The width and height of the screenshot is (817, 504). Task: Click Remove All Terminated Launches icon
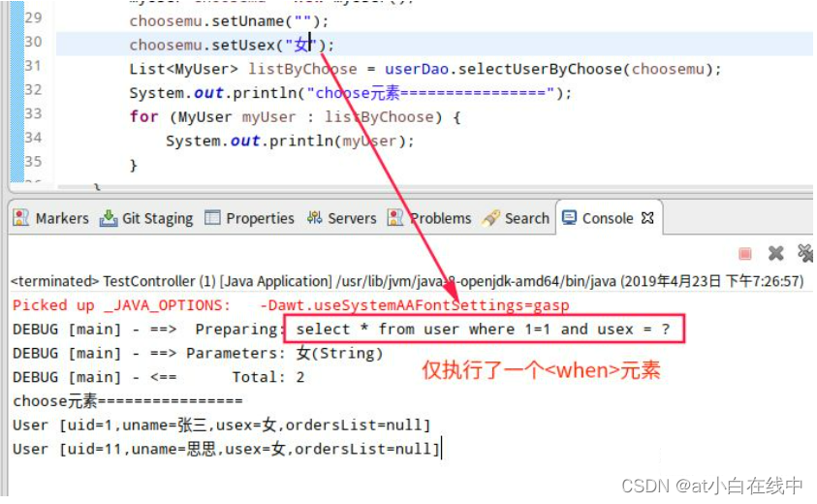coord(805,253)
